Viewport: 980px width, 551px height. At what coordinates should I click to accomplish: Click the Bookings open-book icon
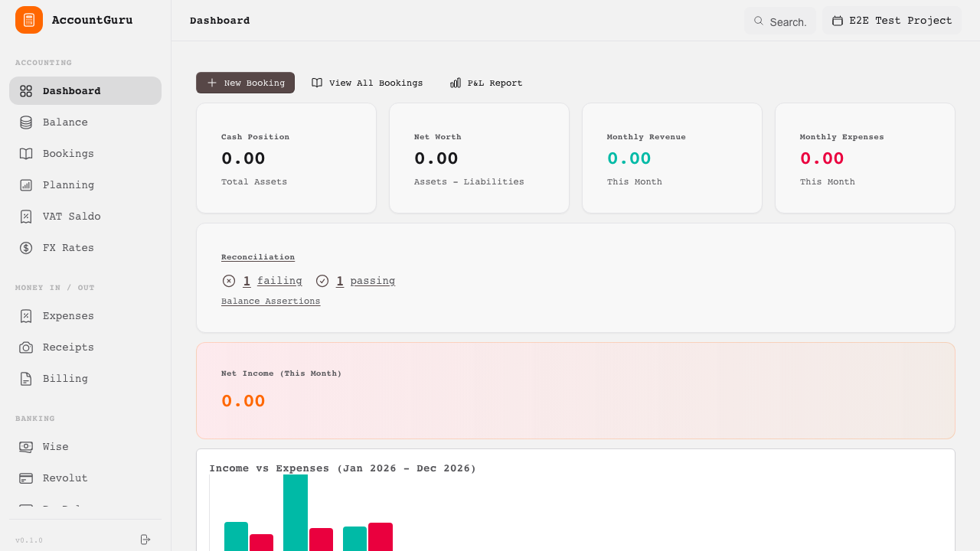tap(25, 153)
